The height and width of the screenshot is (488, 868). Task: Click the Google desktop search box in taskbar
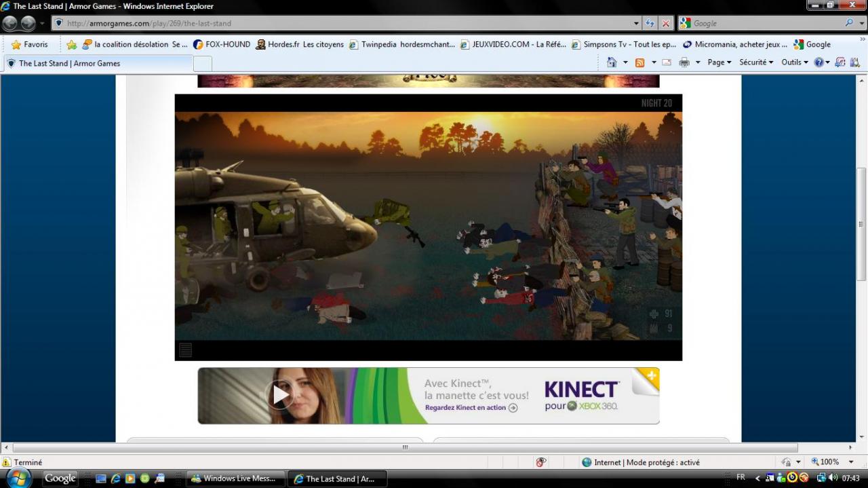click(x=60, y=478)
